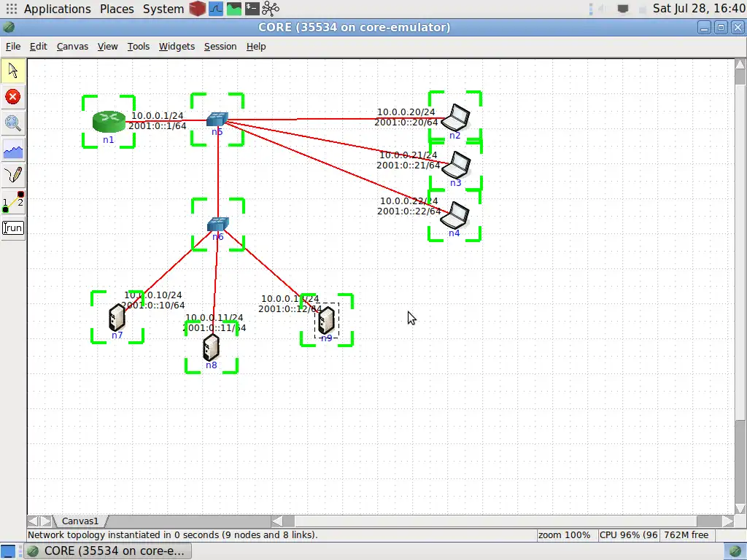Screen dimensions: 747x560
Task: Select laptop node n2
Action: (457, 117)
